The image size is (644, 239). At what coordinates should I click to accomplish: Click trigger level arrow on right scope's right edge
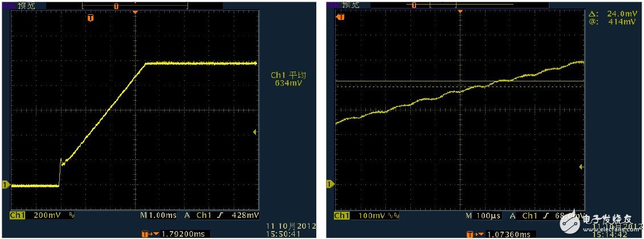pos(581,167)
